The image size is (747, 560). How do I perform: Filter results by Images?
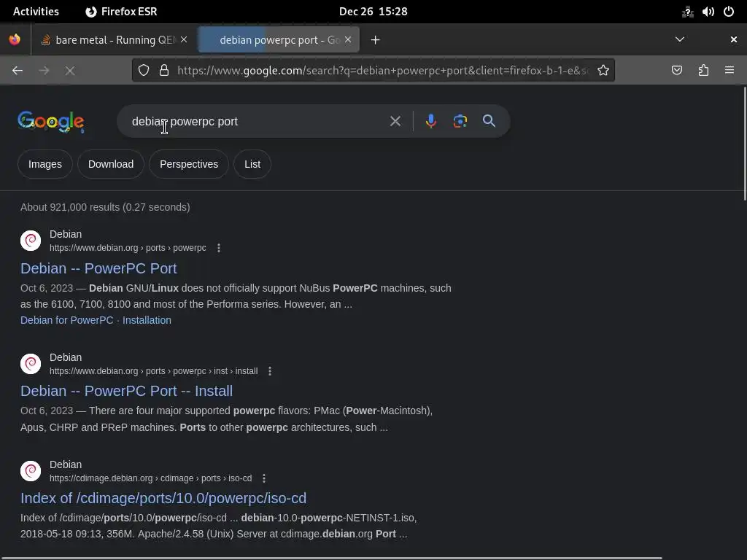(x=45, y=164)
